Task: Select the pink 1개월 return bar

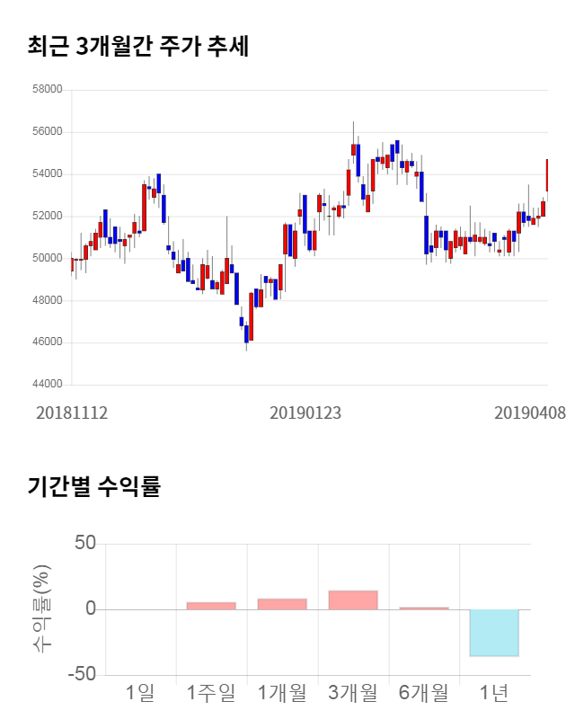Action: pos(282,604)
